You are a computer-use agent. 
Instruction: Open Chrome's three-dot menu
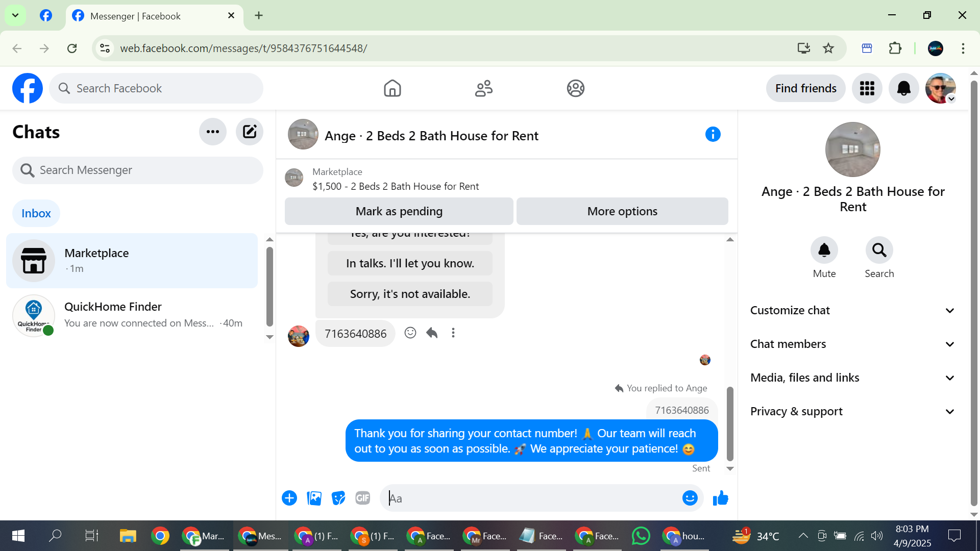pos(963,48)
